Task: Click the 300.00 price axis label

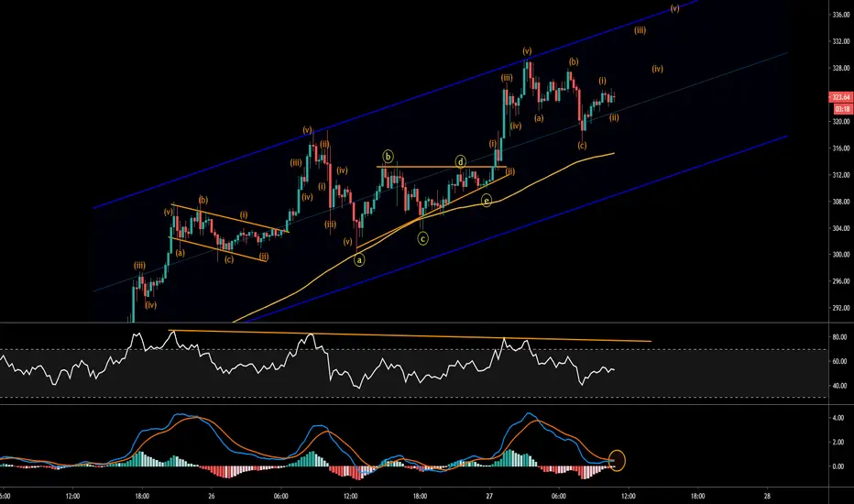Action: (841, 255)
